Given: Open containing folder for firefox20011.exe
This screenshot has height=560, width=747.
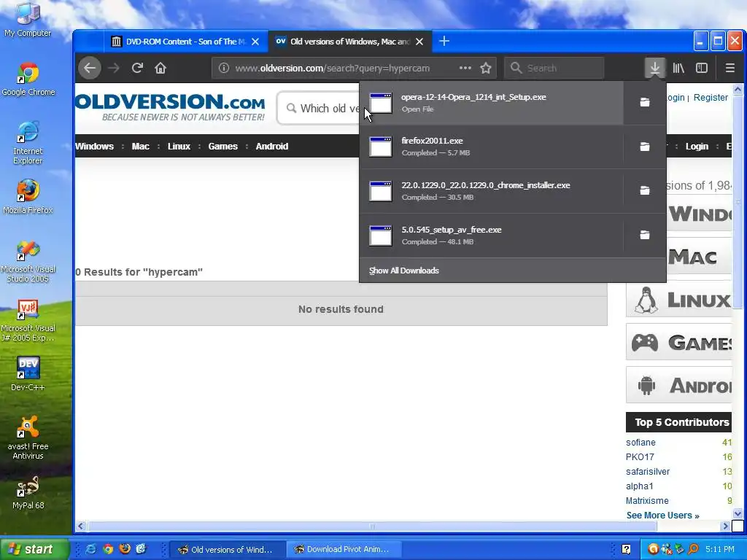Looking at the screenshot, I should 645,147.
